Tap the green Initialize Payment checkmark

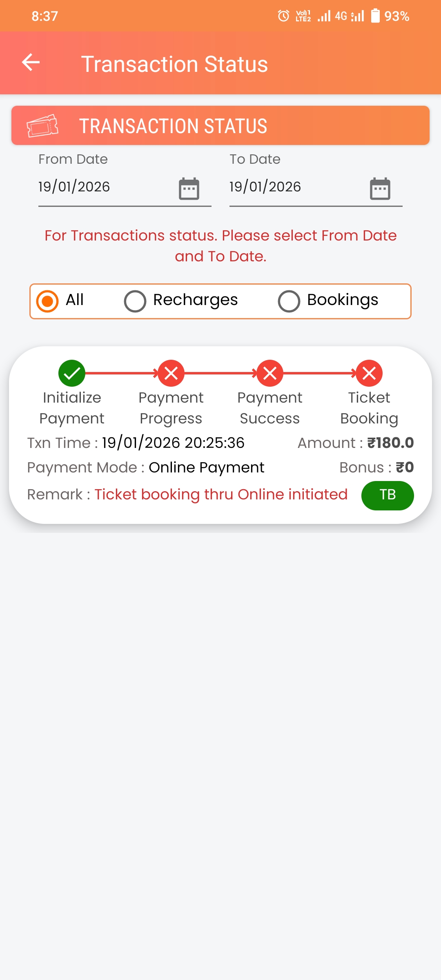[72, 373]
